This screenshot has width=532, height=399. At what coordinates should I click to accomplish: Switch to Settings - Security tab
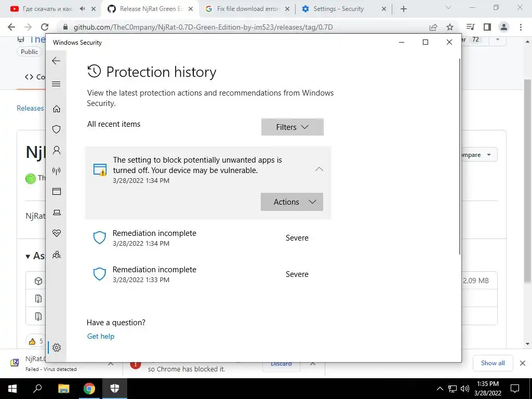pyautogui.click(x=339, y=9)
